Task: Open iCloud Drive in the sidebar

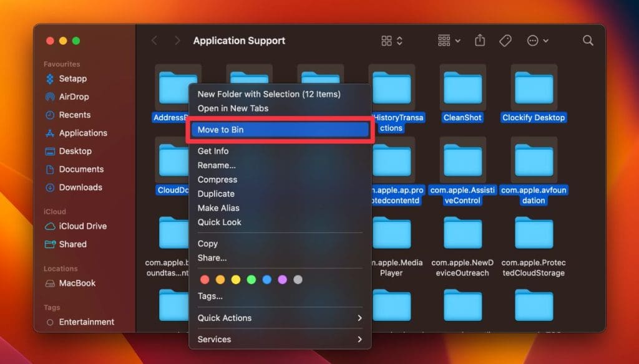Action: pyautogui.click(x=76, y=226)
